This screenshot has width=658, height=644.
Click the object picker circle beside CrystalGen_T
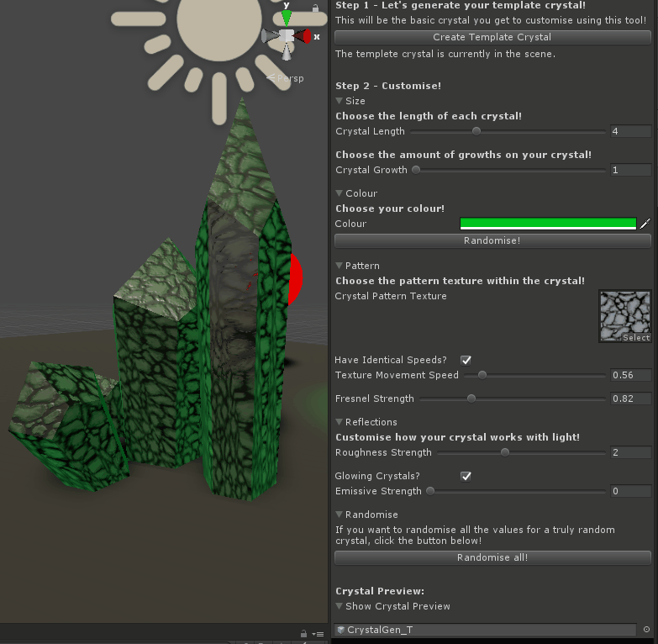647,630
